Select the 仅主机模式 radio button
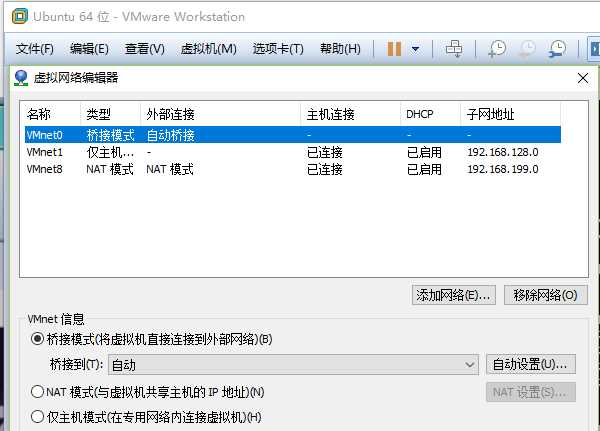The width and height of the screenshot is (600, 431). coord(37,417)
